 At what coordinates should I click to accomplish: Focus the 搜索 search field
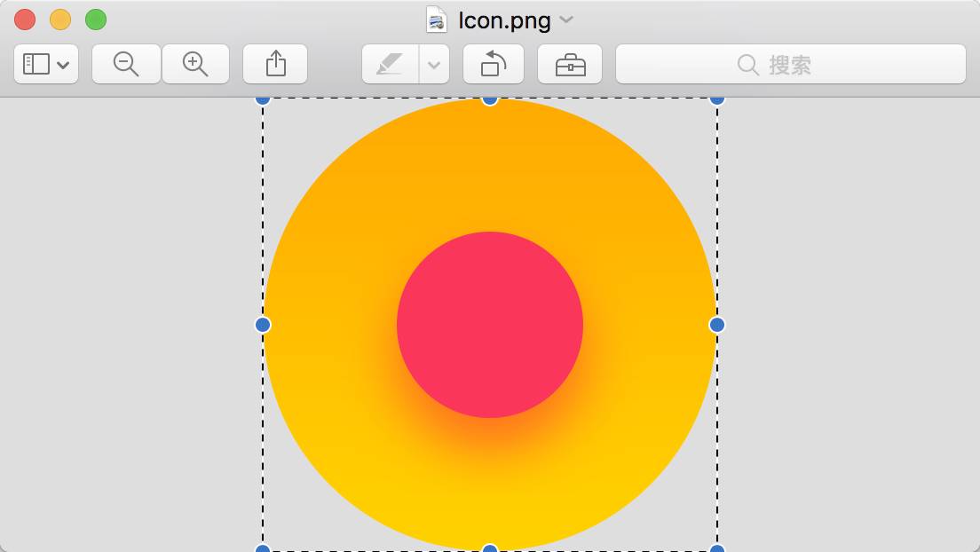click(790, 64)
